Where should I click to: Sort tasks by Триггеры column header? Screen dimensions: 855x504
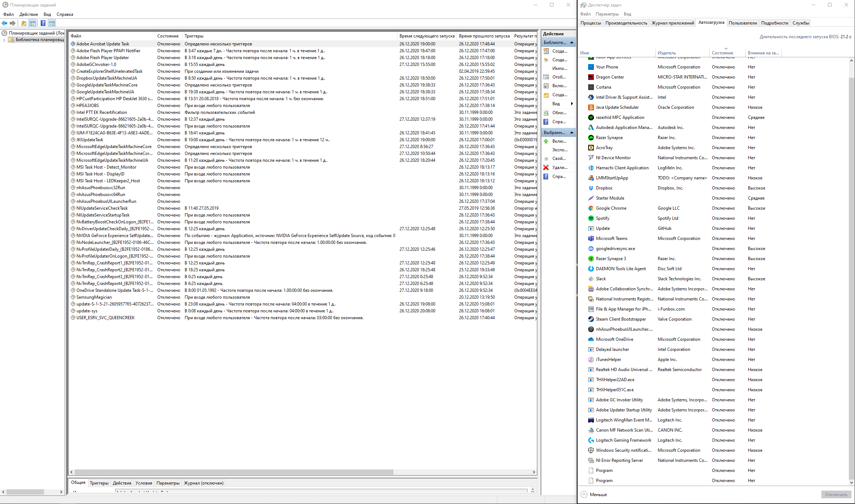click(290, 36)
